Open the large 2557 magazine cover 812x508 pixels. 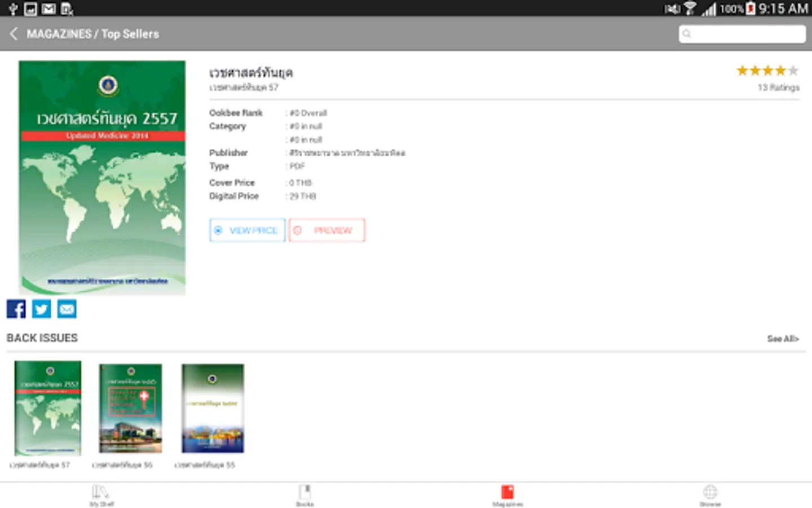102,178
